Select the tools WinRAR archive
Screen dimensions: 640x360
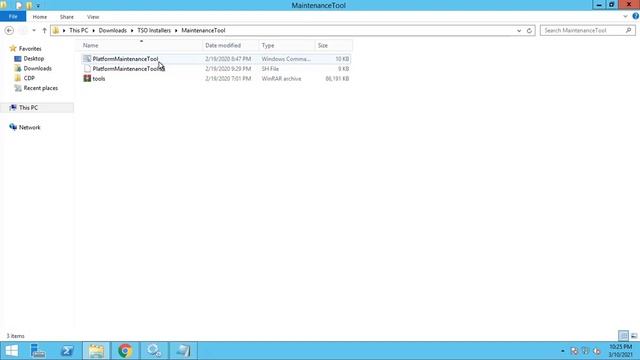pos(216,78)
